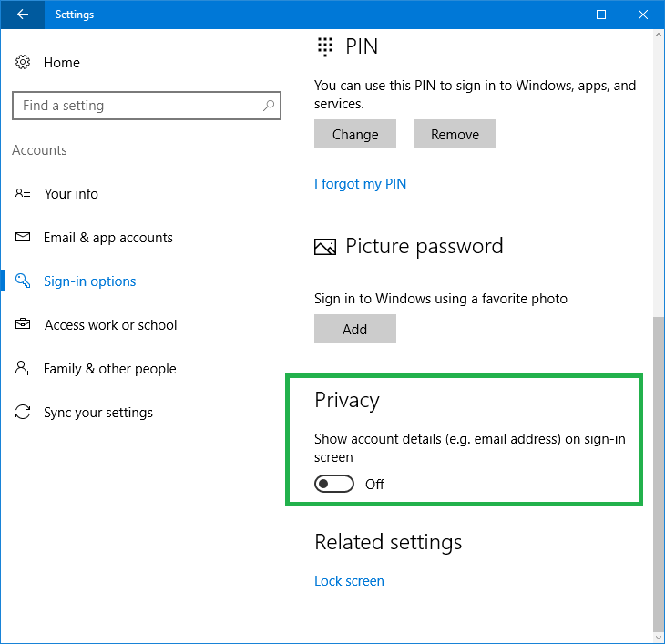Open Family & other people
Screen dimensions: 665x644
pyautogui.click(x=110, y=369)
